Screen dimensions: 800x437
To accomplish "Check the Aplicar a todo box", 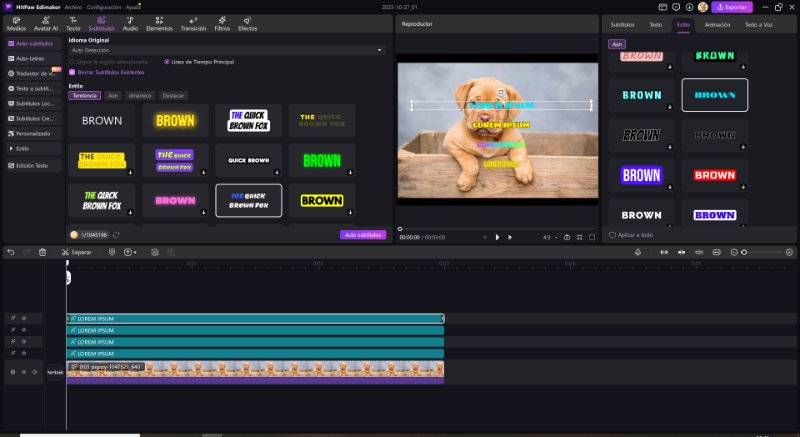I will tap(613, 235).
